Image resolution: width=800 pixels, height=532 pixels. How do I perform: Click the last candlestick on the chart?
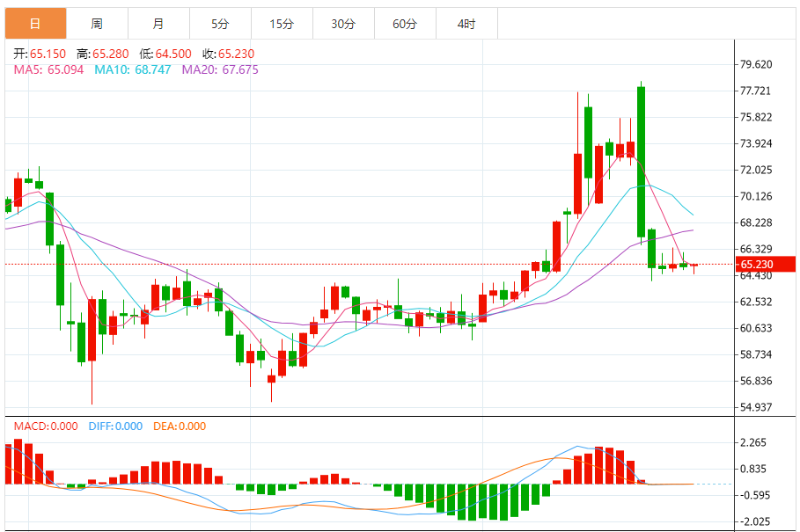[694, 266]
